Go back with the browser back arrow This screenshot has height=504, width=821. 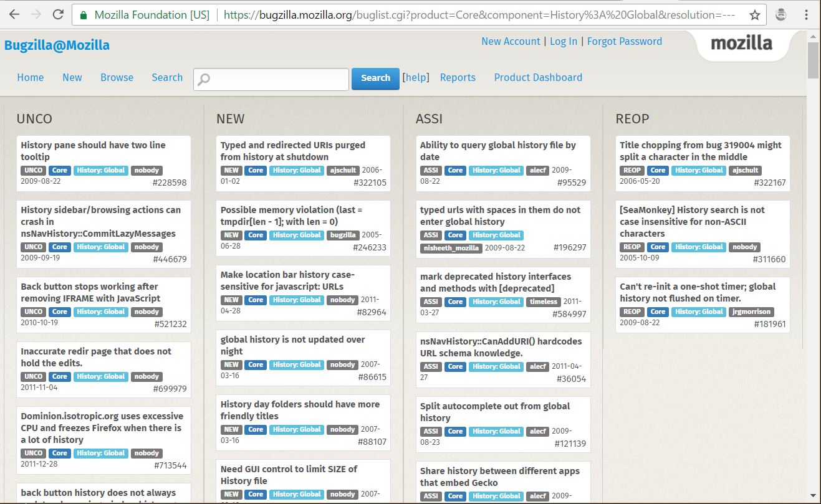coord(14,14)
